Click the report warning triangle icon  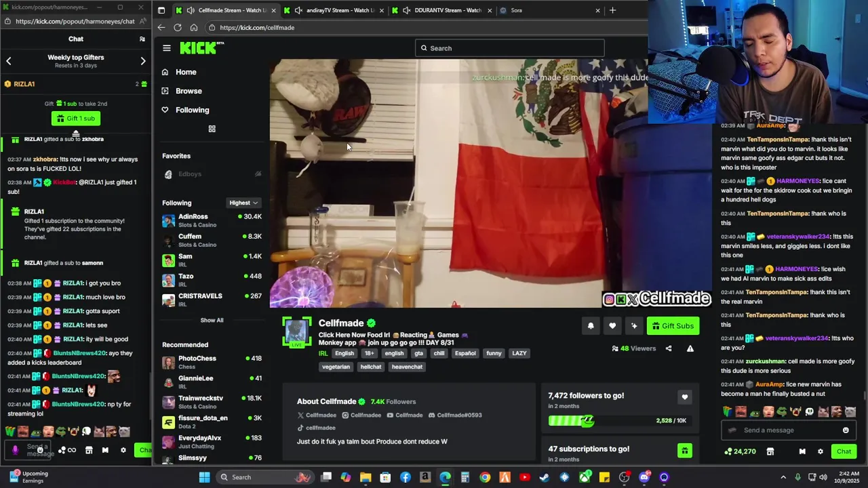pyautogui.click(x=690, y=348)
